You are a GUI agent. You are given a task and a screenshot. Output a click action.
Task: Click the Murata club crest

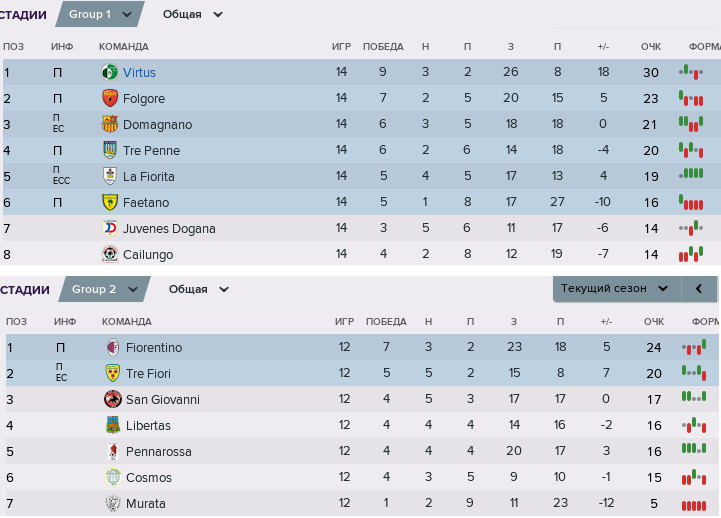[113, 503]
